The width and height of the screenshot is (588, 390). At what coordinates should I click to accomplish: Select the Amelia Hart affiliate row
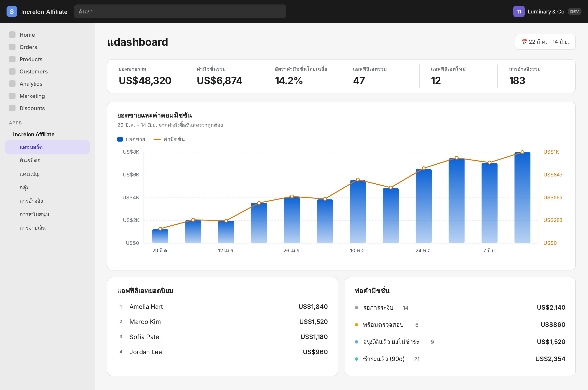point(222,307)
